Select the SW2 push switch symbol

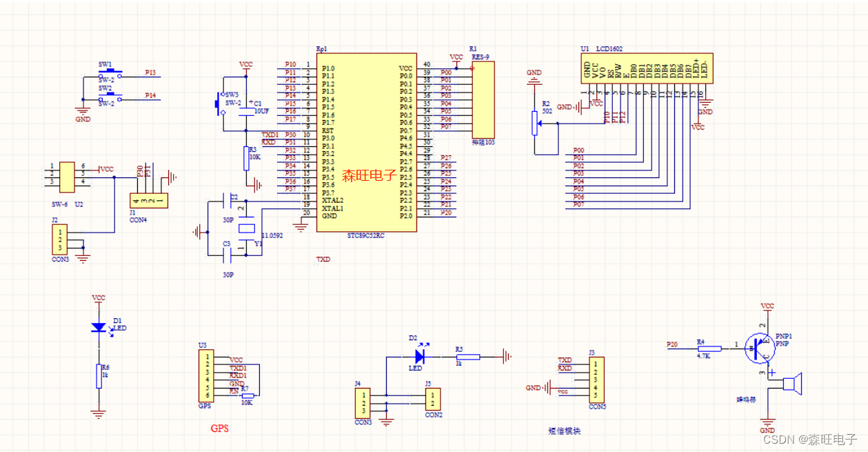pyautogui.click(x=110, y=97)
